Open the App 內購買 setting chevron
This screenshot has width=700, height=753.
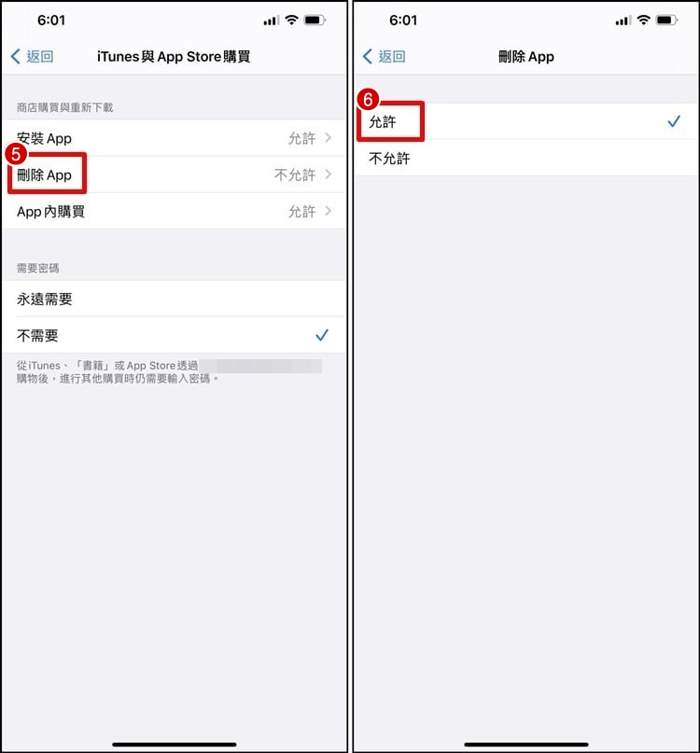click(x=329, y=211)
